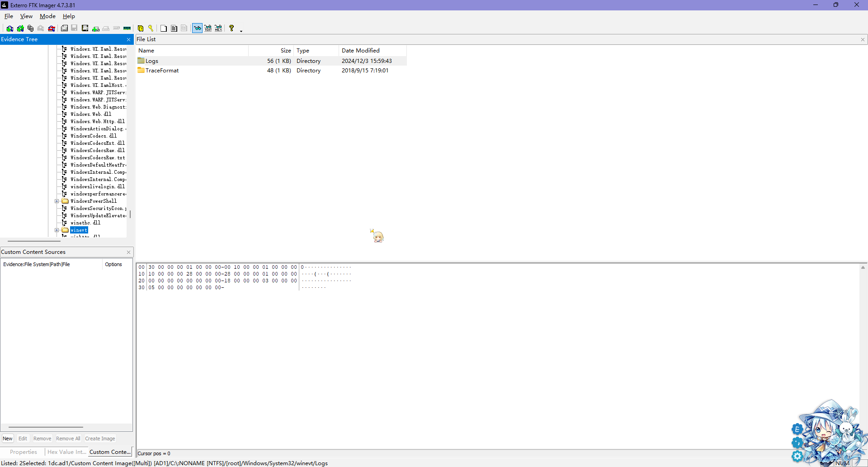Viewport: 868px width, 467px height.
Task: Click the Image Mounting toolbar icon
Action: coord(30,28)
